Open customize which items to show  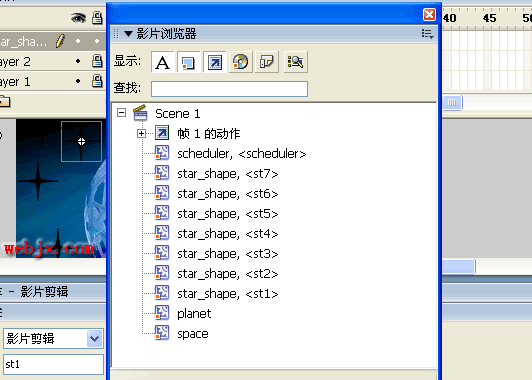(x=296, y=62)
